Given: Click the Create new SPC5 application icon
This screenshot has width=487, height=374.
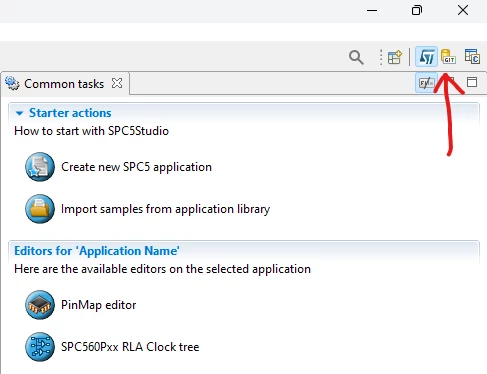Looking at the screenshot, I should (40, 167).
